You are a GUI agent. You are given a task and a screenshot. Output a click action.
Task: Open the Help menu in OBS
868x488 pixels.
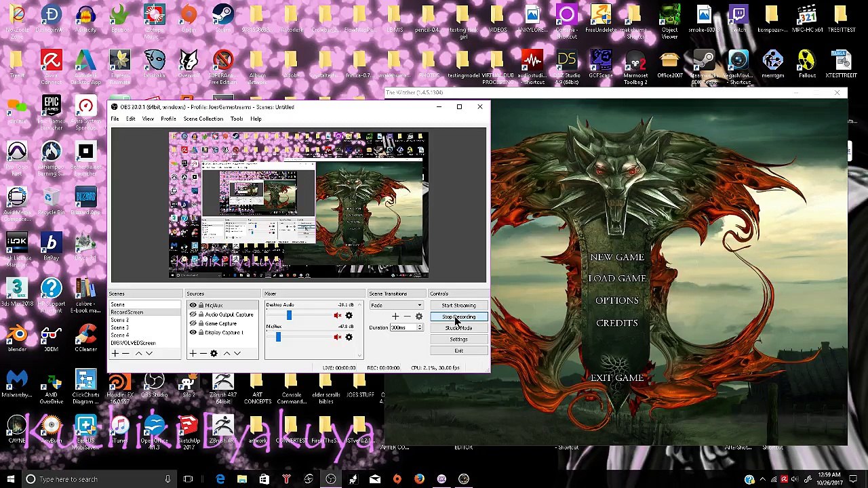(x=256, y=119)
